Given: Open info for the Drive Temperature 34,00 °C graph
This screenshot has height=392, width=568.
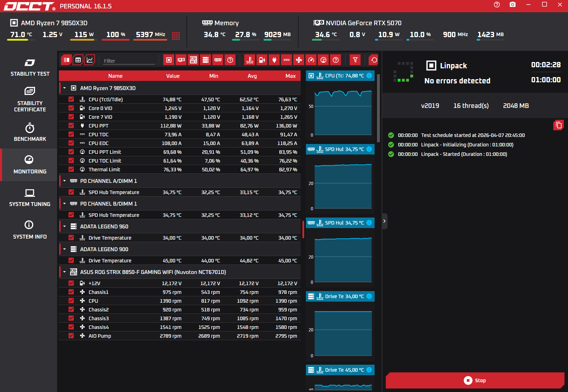Looking at the screenshot, I should [369, 296].
